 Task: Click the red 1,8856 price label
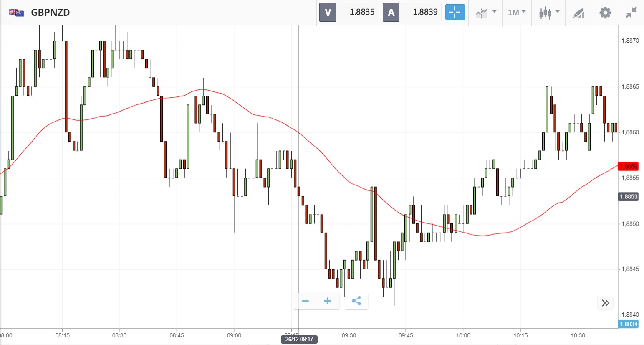[x=628, y=166]
